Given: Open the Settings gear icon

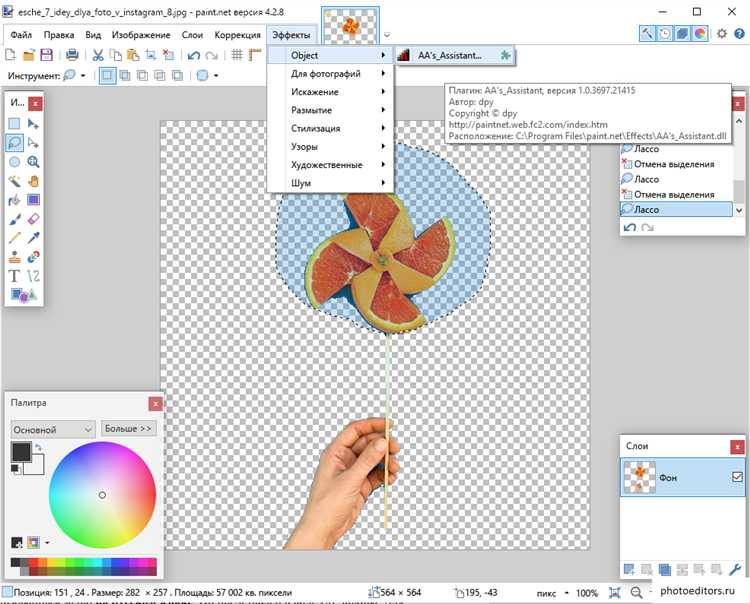Looking at the screenshot, I should [723, 34].
